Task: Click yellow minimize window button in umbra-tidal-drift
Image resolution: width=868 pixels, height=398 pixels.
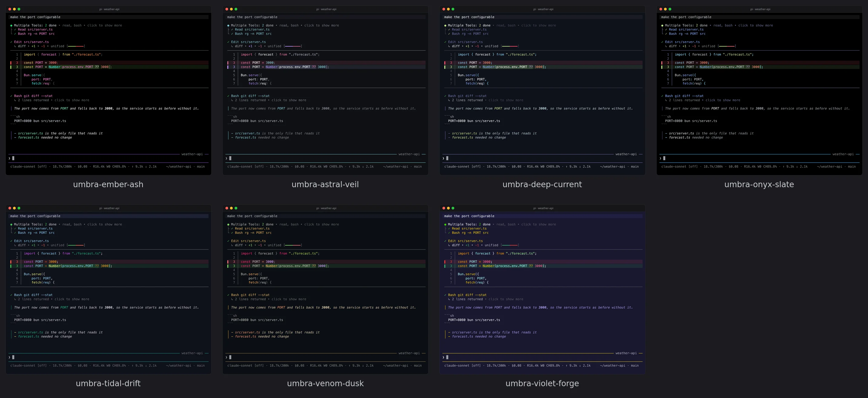Action: 15,208
